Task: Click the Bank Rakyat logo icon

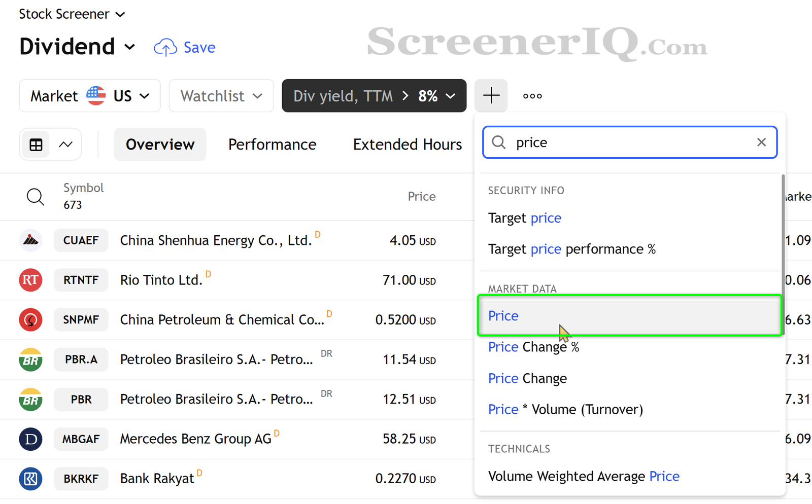Action: [x=30, y=479]
